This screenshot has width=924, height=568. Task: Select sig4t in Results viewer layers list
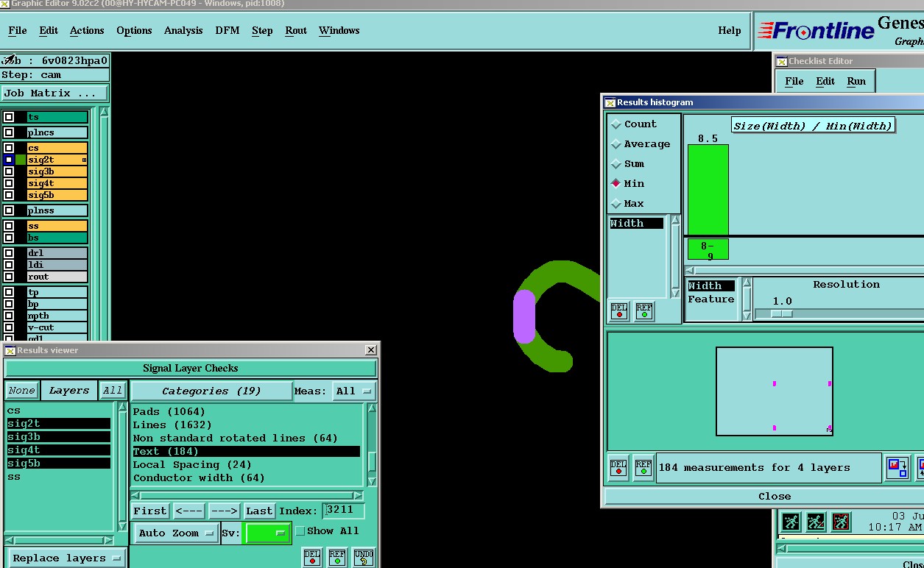(x=58, y=450)
